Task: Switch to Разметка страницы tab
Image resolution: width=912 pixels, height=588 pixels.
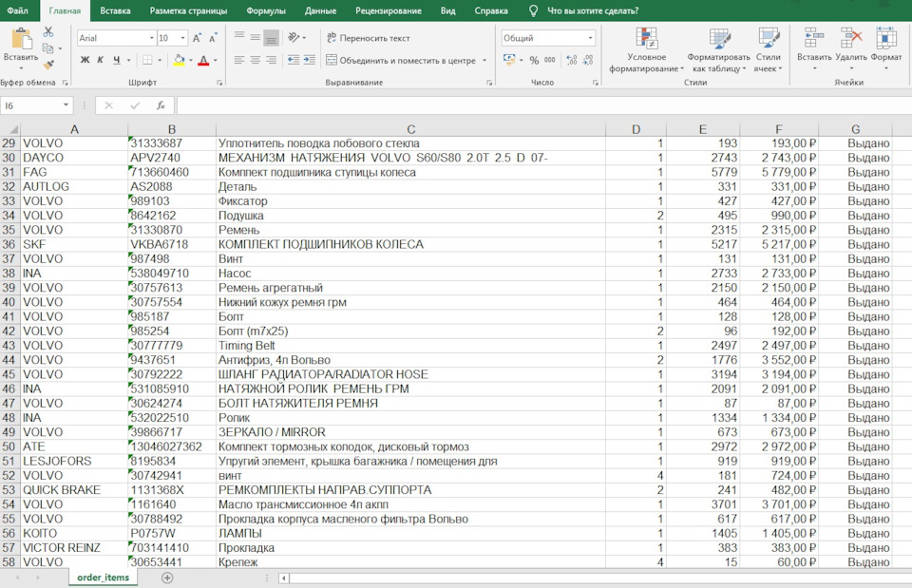Action: (188, 10)
